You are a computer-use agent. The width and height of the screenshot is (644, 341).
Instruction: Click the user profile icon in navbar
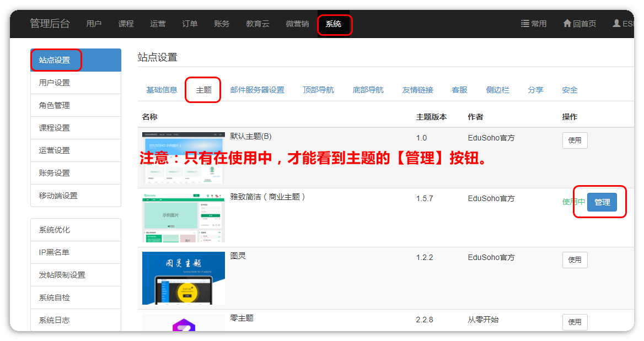[x=616, y=24]
